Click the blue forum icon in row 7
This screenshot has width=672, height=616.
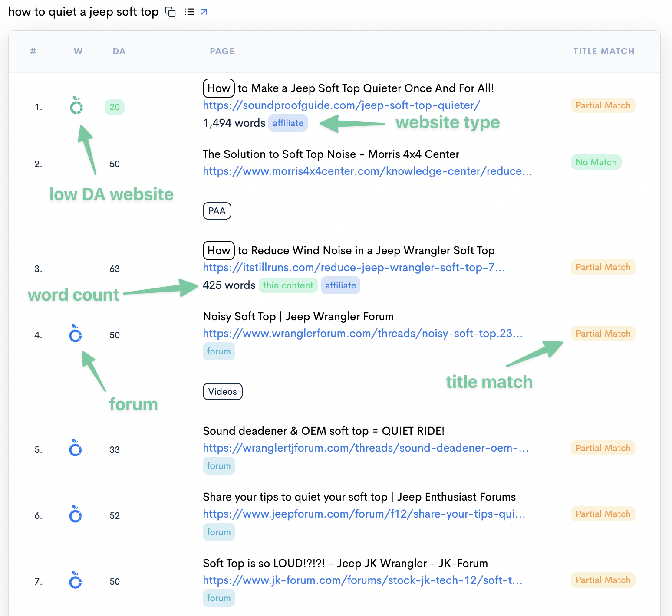(x=76, y=580)
